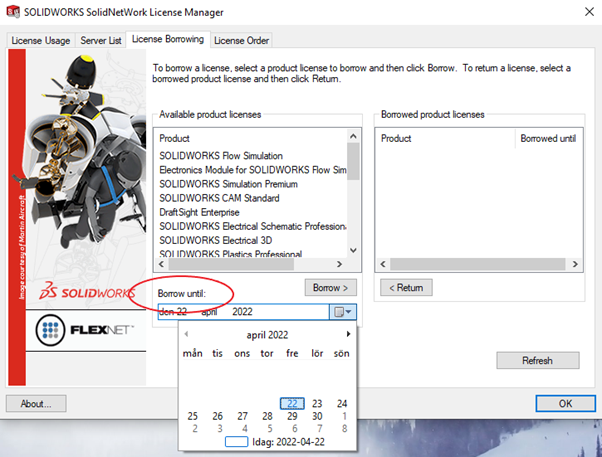Open the calendar dropdown for Borrow until
The image size is (602, 457).
tap(342, 312)
